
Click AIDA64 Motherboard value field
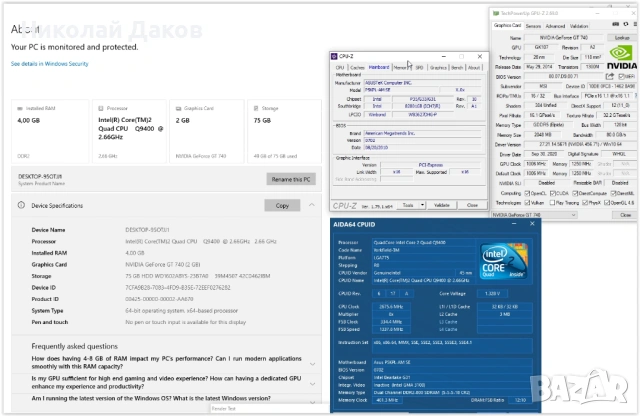[x=452, y=362]
